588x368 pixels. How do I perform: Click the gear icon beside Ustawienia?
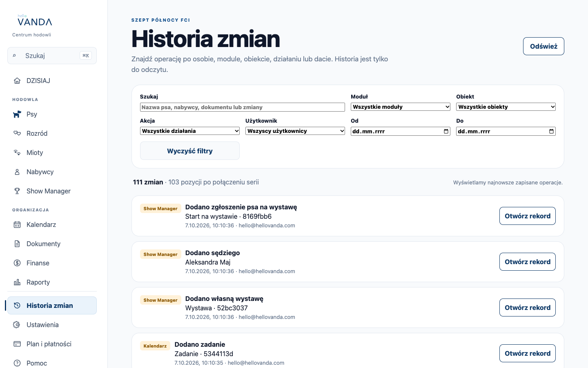pos(17,325)
